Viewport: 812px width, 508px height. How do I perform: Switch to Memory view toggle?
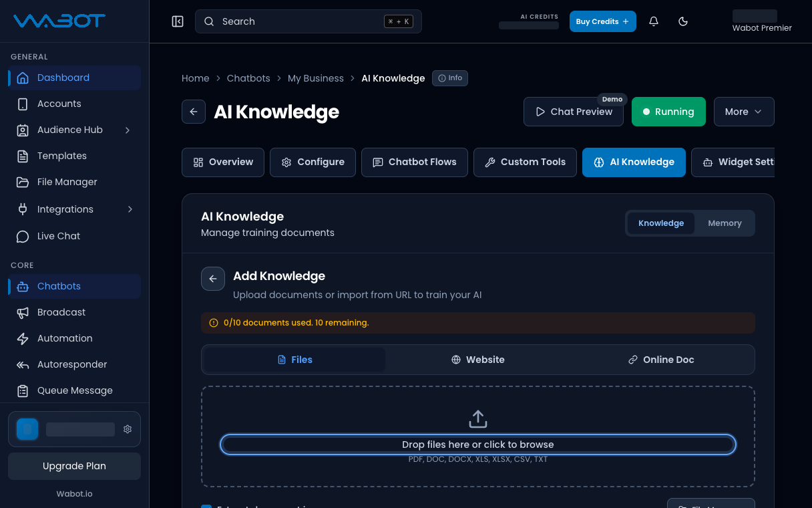point(725,223)
